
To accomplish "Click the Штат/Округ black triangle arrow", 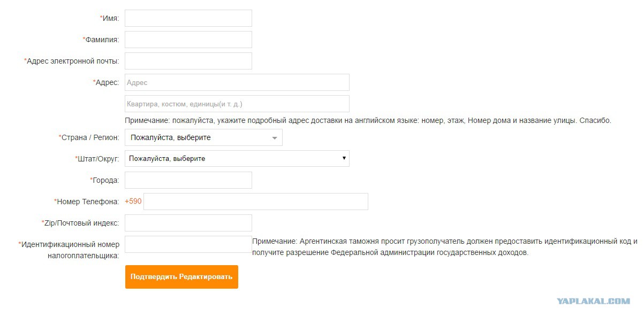I will coord(344,159).
